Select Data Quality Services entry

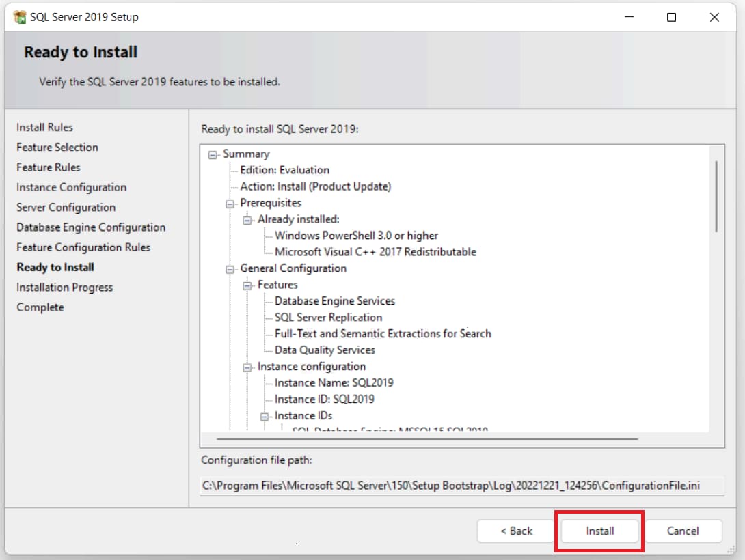coord(325,350)
